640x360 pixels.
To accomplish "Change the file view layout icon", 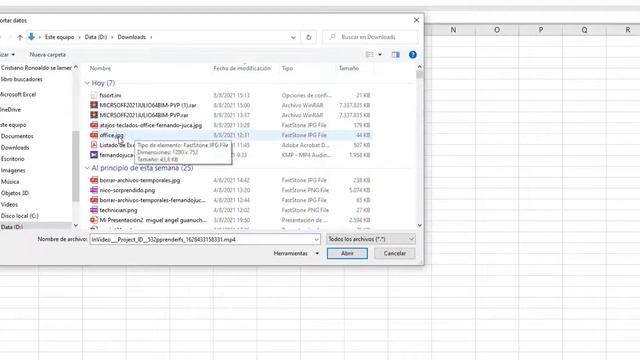I will (369, 54).
